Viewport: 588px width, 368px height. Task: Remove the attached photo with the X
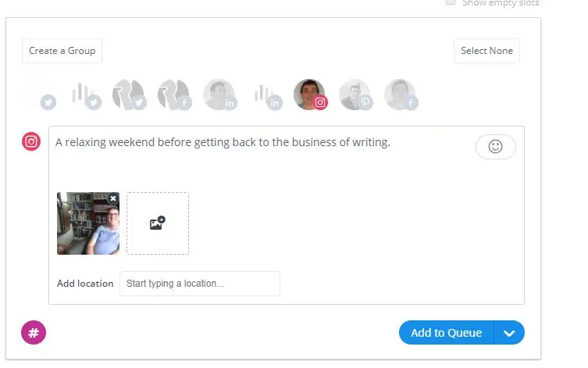tap(113, 198)
